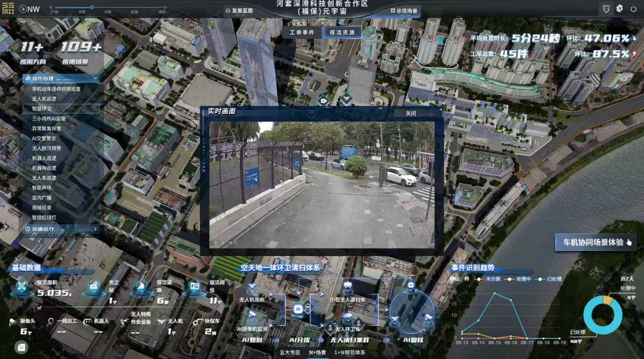Viewport: 644px width, 359px height.
Task: Switch to the 工单事件 tab
Action: [x=302, y=32]
